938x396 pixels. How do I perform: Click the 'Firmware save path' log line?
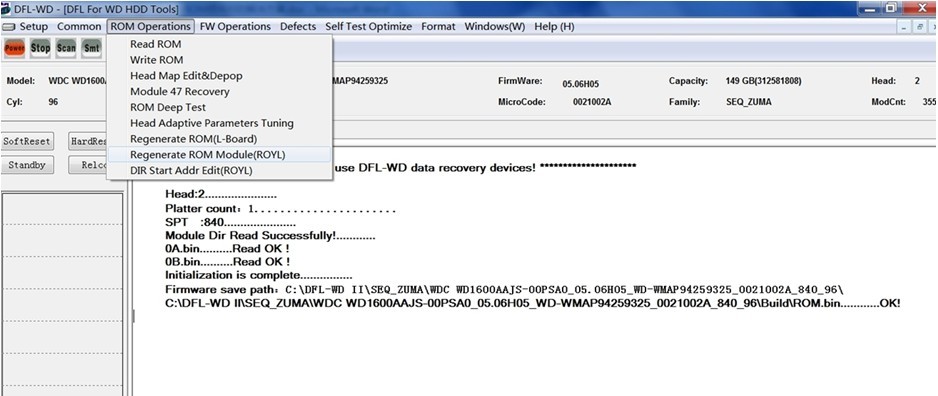(x=504, y=290)
